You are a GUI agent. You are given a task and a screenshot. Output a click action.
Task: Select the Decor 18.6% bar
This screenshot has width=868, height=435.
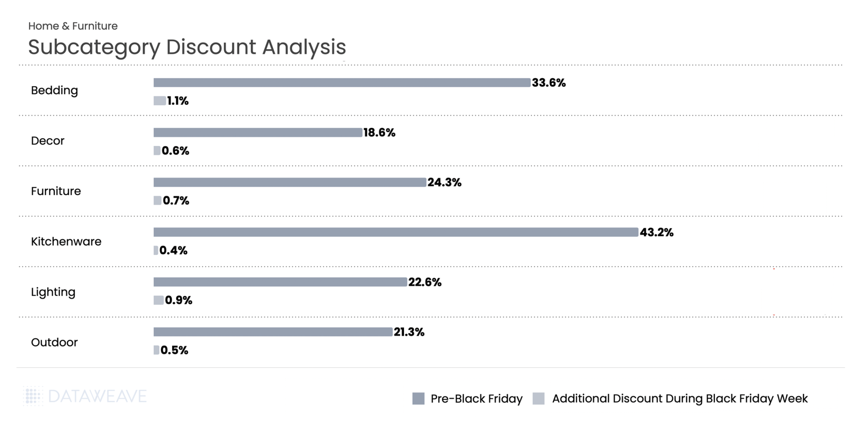pyautogui.click(x=258, y=133)
